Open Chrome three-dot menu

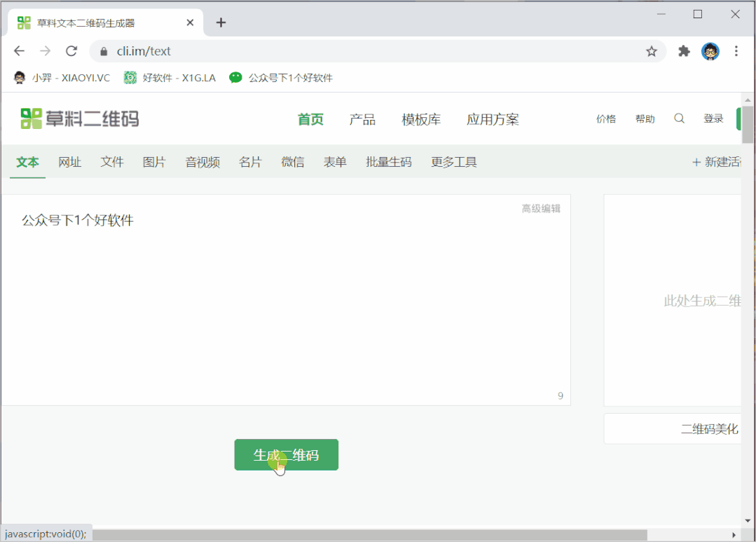736,51
